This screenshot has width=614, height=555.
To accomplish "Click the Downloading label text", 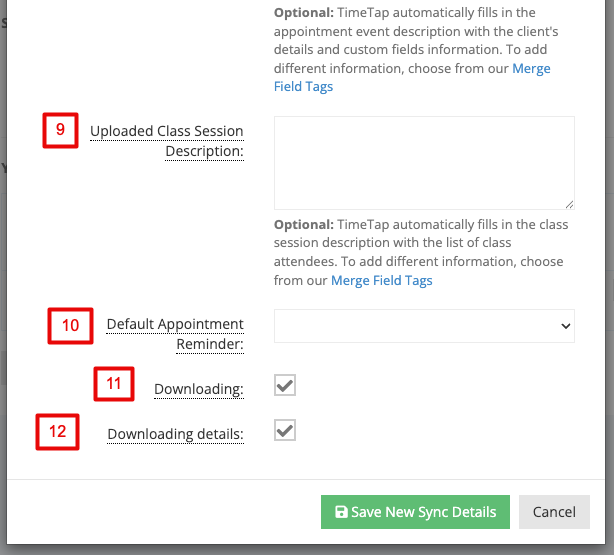I will [x=199, y=389].
